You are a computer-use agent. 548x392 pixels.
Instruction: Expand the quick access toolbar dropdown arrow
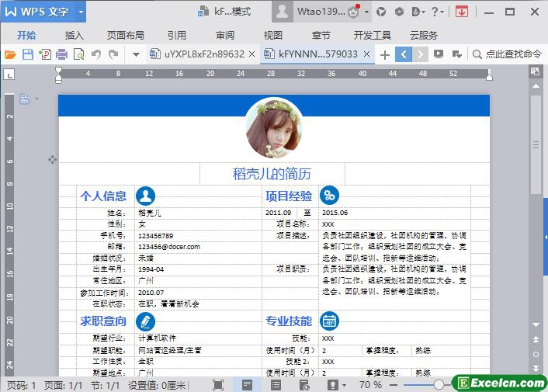pyautogui.click(x=136, y=54)
